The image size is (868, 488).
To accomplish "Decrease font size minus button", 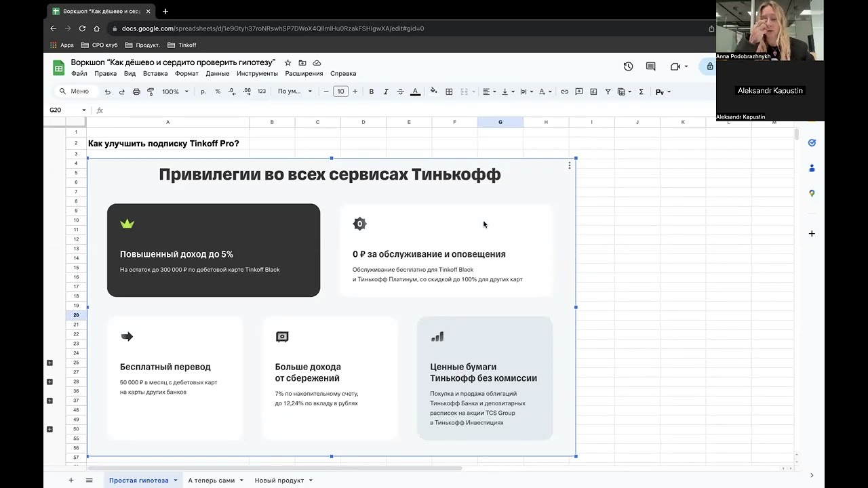I will coord(326,91).
